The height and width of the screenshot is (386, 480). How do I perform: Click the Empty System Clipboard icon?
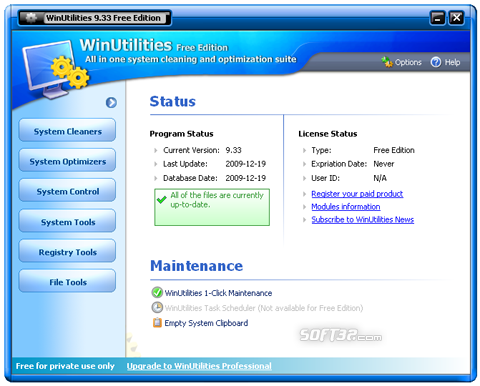point(157,322)
